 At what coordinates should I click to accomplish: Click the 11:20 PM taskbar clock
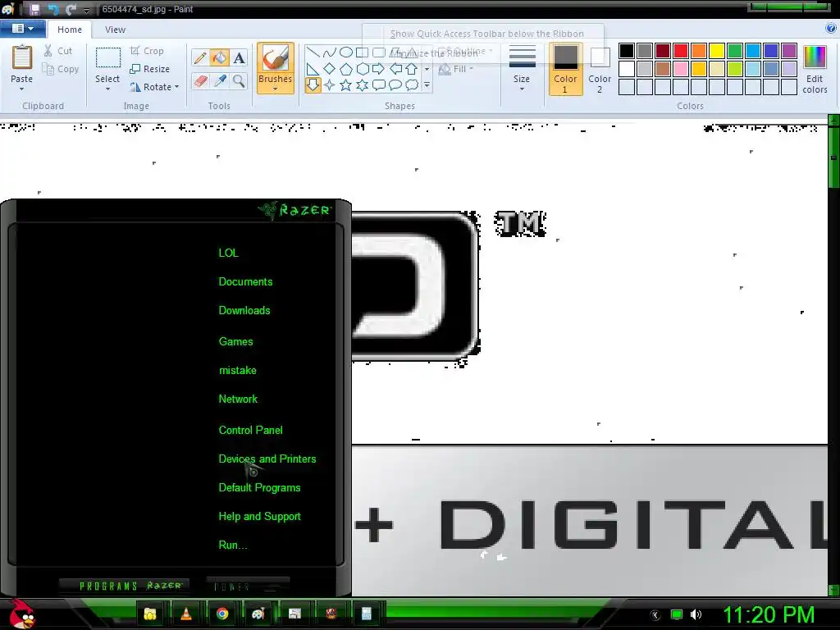point(769,614)
